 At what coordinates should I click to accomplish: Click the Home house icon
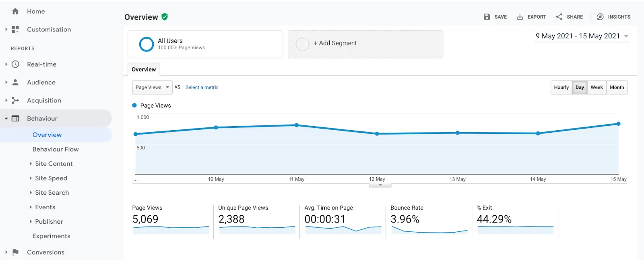(x=15, y=11)
